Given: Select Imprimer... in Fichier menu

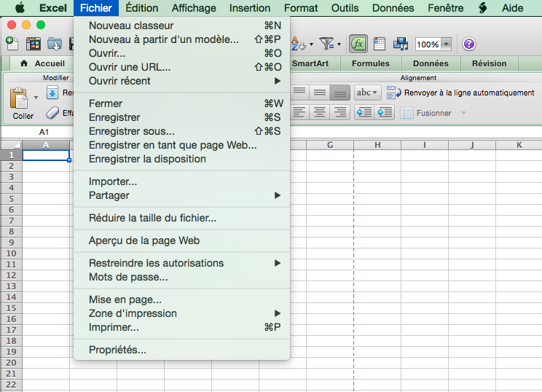Looking at the screenshot, I should tap(182, 327).
